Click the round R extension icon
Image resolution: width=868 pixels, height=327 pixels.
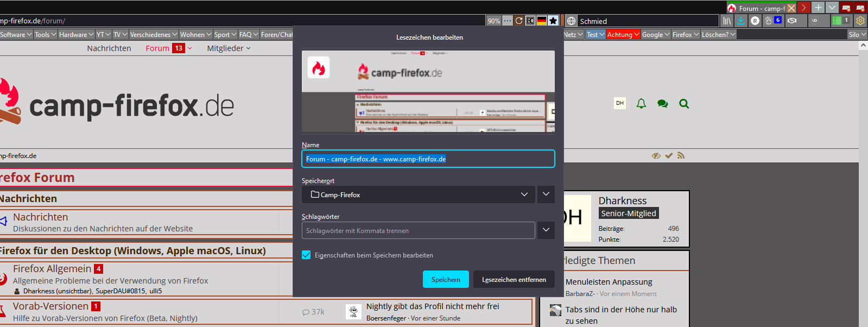755,21
